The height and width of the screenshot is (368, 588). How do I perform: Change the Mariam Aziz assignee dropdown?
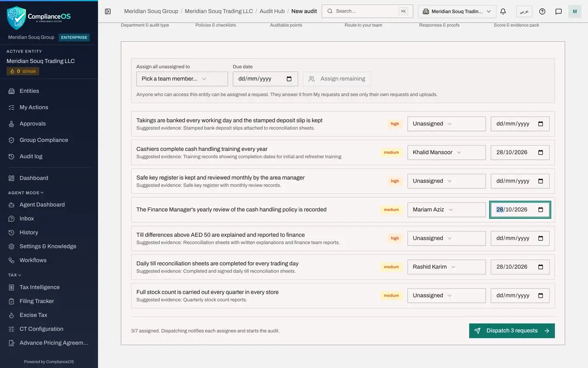[447, 209]
